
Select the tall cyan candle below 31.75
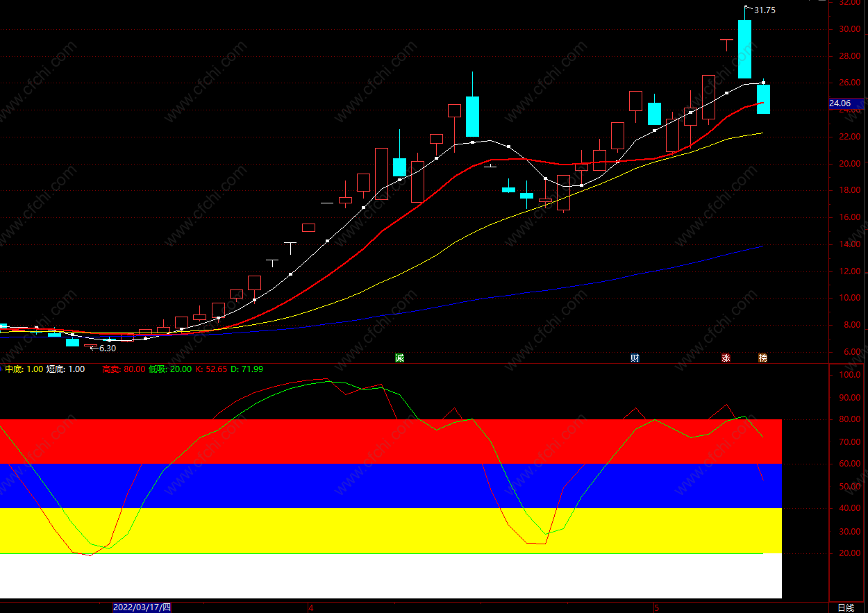(x=744, y=49)
